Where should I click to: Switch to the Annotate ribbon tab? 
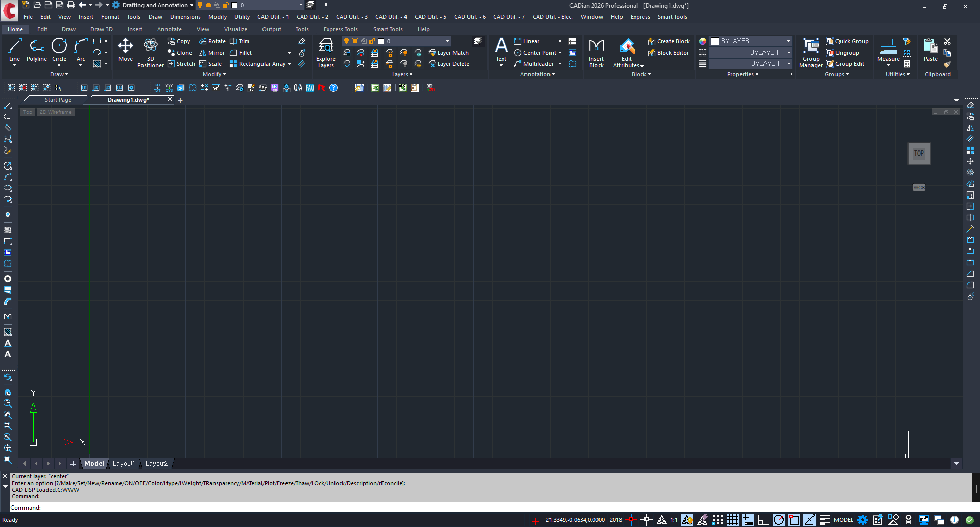coord(169,29)
